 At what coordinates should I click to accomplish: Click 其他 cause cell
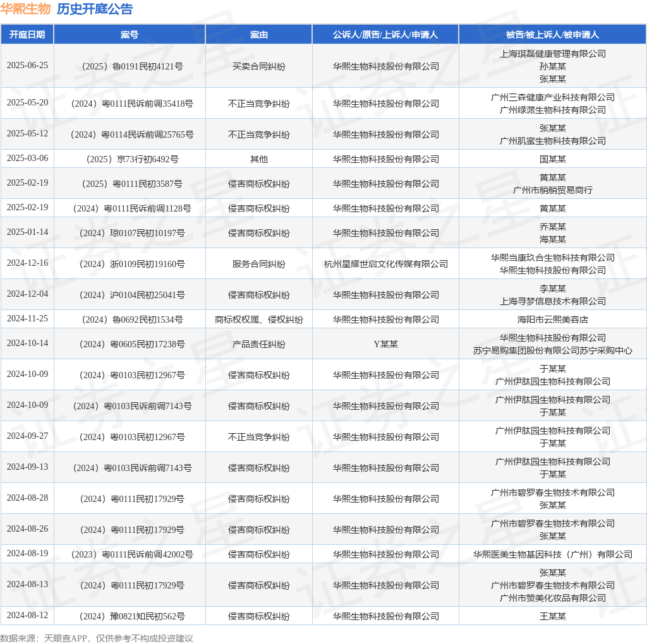coord(258,159)
